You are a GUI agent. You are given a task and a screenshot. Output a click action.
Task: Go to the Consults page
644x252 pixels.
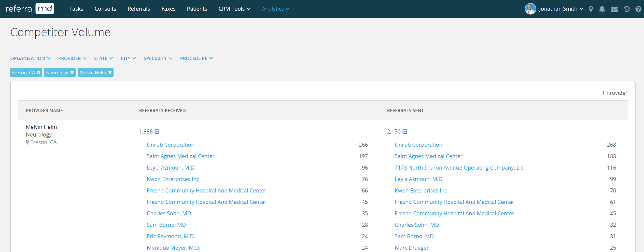tap(105, 9)
